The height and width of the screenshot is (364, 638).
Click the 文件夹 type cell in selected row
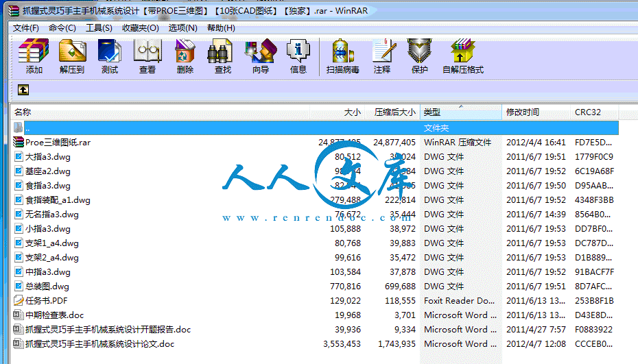tap(436, 128)
